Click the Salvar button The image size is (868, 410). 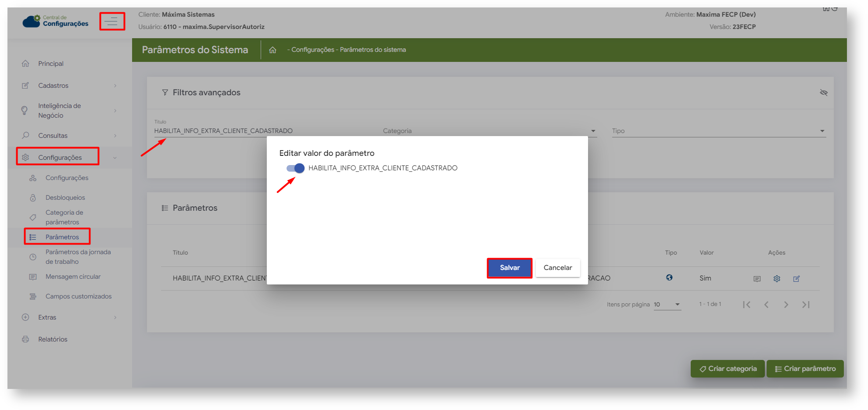[509, 268]
